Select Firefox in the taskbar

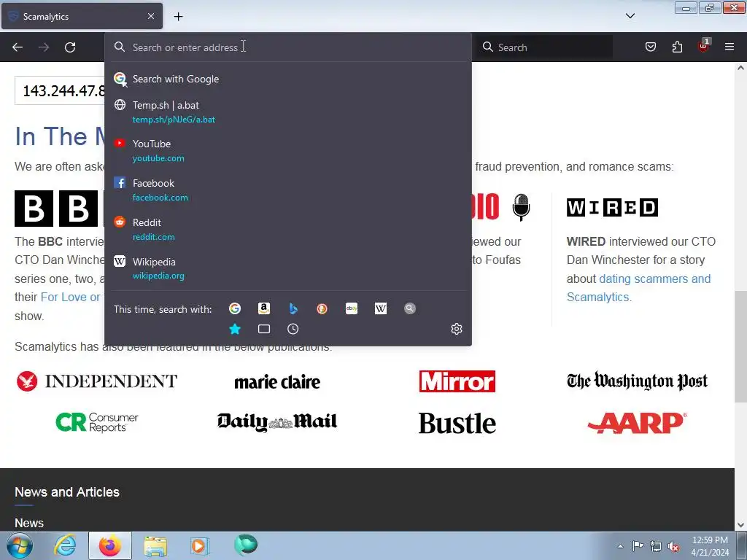(110, 545)
